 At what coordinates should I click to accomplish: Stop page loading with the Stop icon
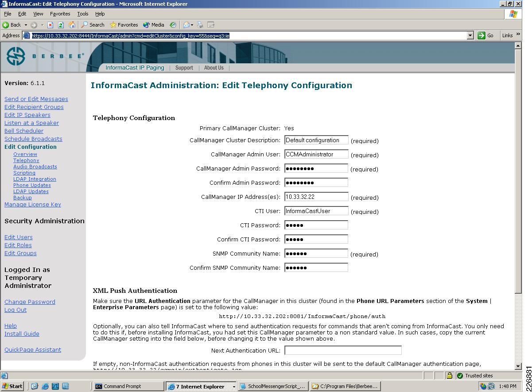(x=50, y=25)
